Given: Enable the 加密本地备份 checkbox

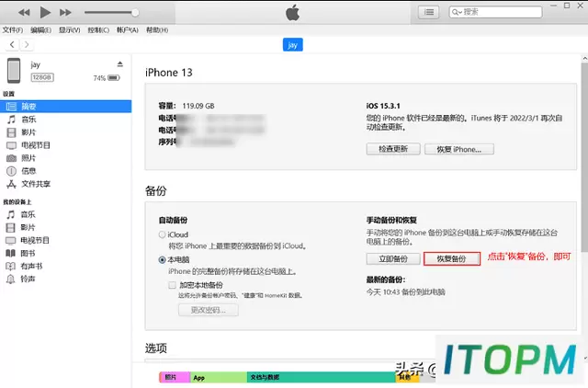Looking at the screenshot, I should [172, 285].
